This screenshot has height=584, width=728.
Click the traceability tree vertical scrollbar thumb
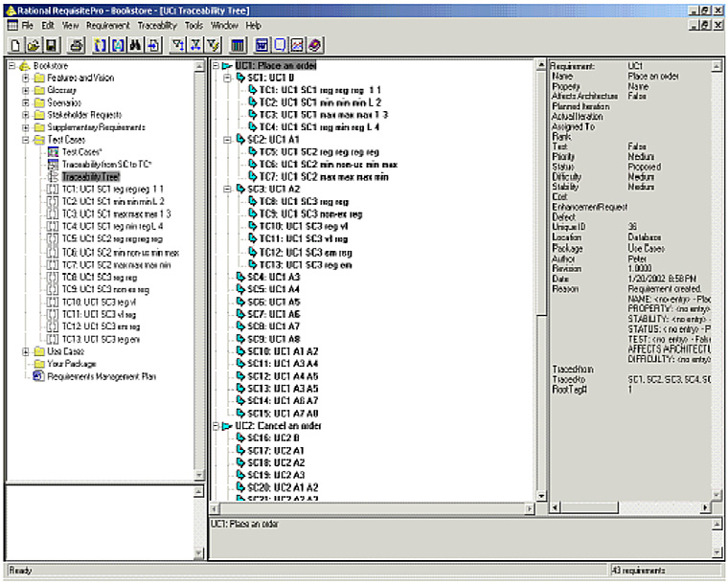541,193
